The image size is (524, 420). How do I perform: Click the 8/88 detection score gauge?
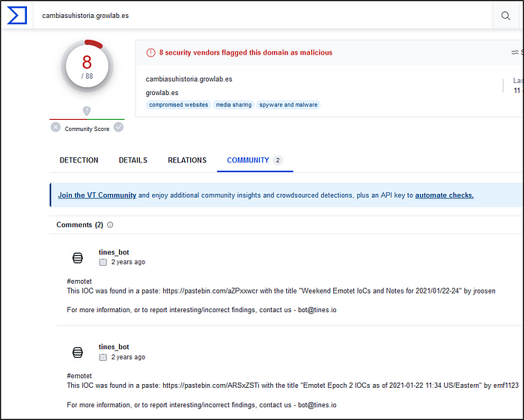coord(87,69)
